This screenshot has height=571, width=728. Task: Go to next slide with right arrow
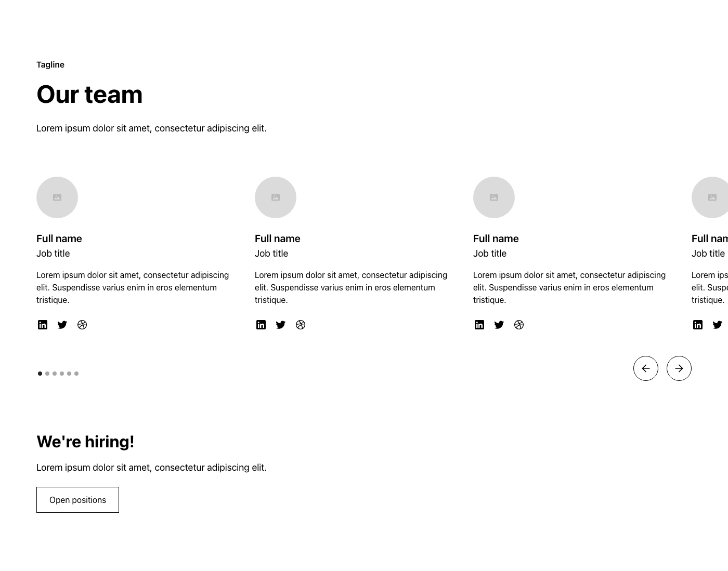[x=679, y=368]
